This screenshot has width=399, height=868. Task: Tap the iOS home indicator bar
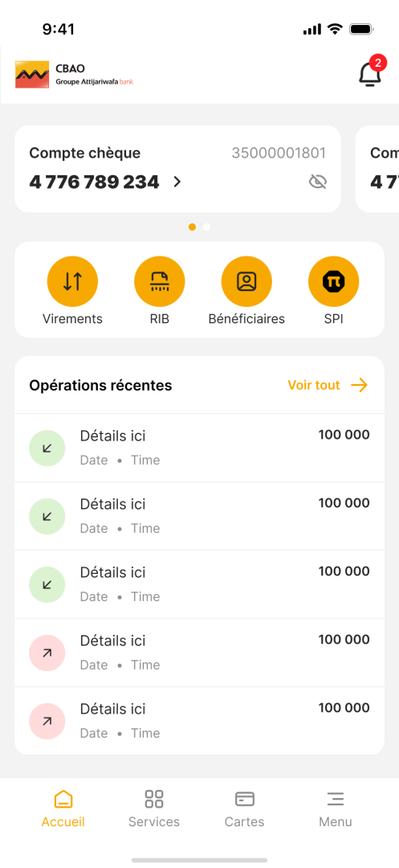pyautogui.click(x=199, y=860)
